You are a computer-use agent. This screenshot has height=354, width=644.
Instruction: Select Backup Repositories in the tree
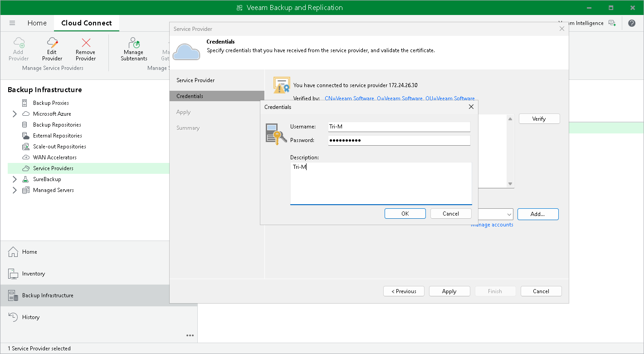click(57, 125)
